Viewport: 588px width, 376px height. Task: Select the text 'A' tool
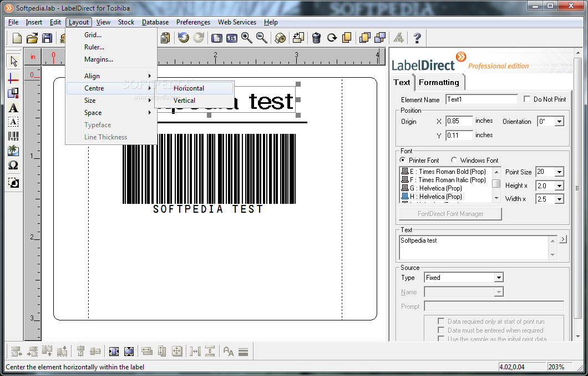13,108
